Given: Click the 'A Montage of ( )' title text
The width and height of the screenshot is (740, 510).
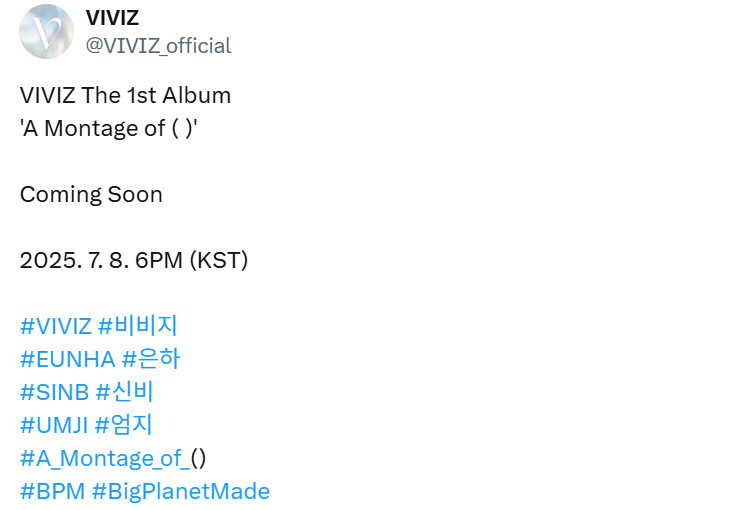Looking at the screenshot, I should (x=115, y=129).
